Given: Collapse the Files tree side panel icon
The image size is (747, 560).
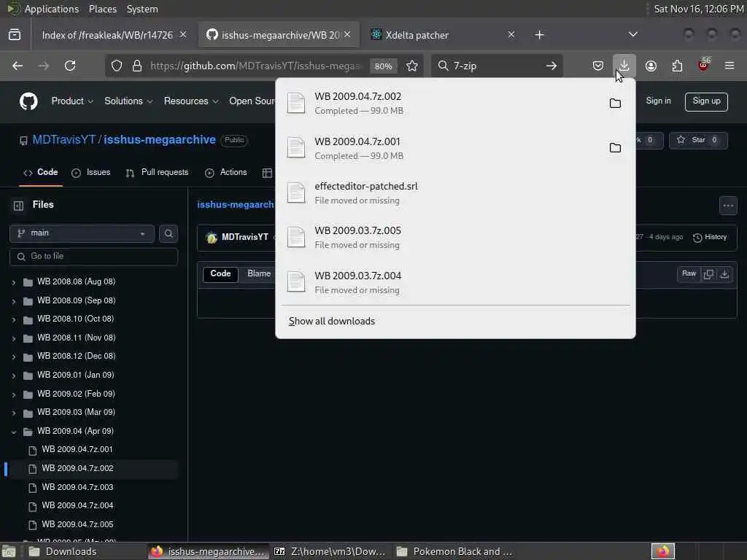Looking at the screenshot, I should tap(18, 205).
